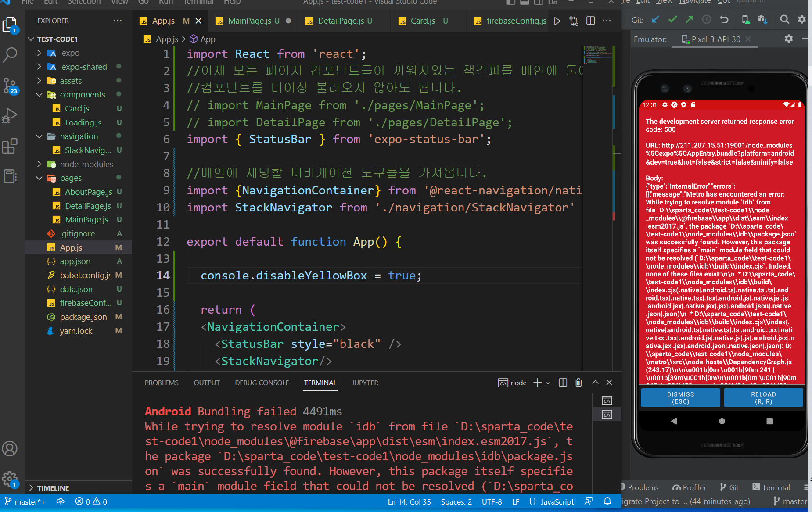Collapse the pages folder
The image size is (812, 512).
click(x=39, y=178)
